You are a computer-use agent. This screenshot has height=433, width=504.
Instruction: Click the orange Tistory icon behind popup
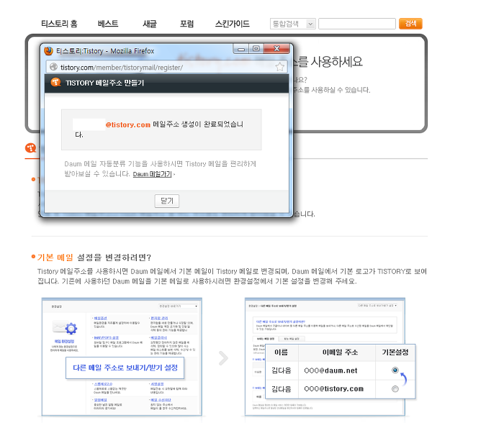(x=30, y=148)
